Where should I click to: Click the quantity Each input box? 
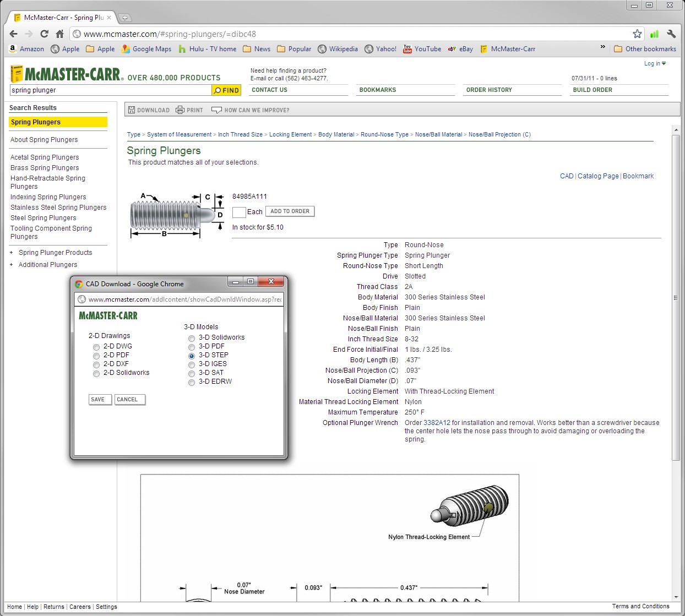238,212
